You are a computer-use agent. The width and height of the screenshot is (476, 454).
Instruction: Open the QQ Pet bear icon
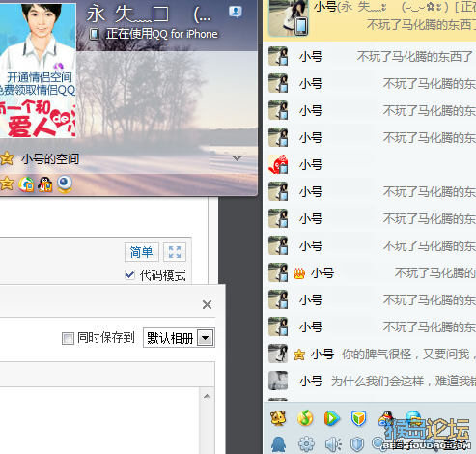278,418
